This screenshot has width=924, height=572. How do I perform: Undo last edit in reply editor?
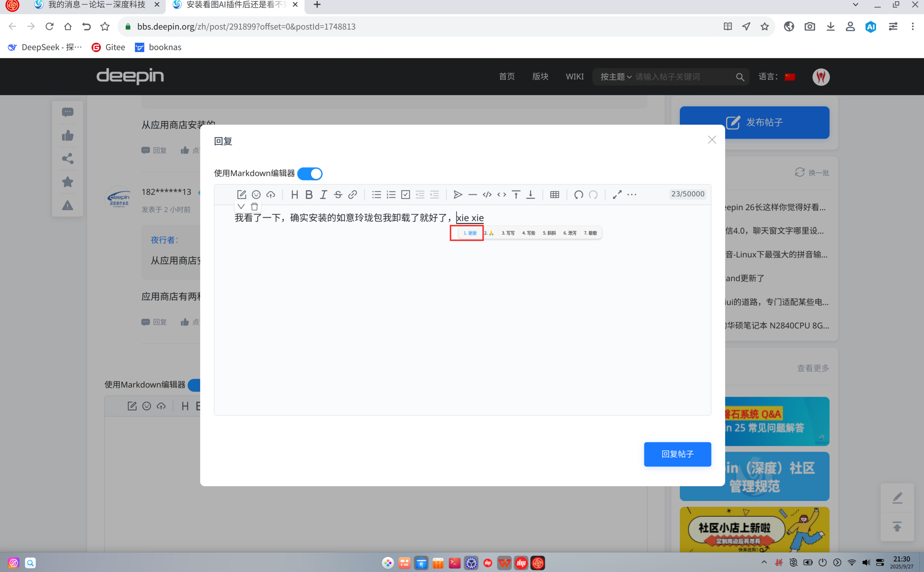point(579,195)
